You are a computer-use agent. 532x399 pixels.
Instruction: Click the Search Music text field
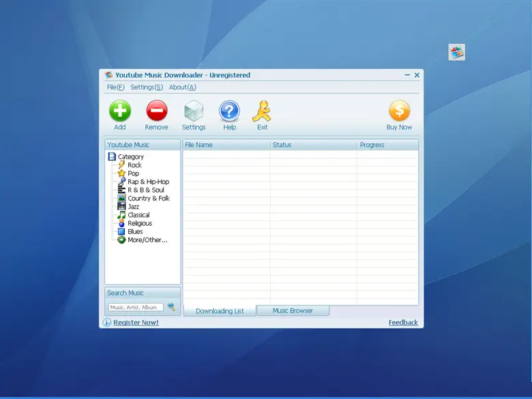136,308
